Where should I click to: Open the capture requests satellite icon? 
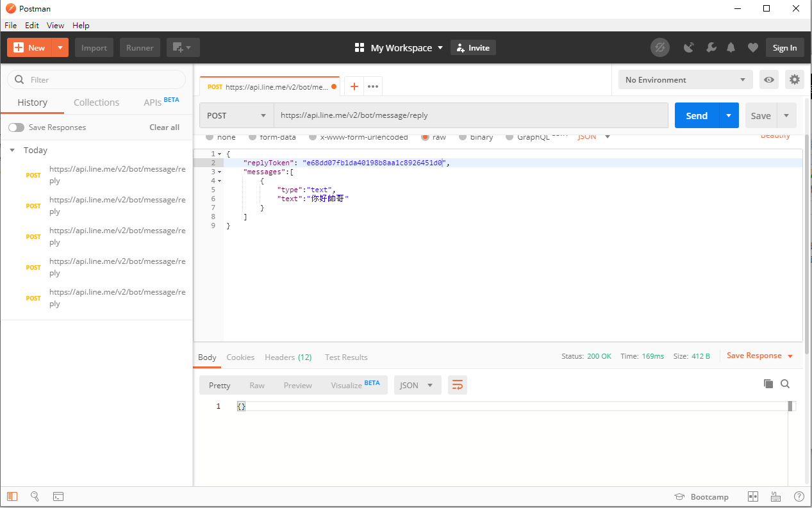[689, 47]
